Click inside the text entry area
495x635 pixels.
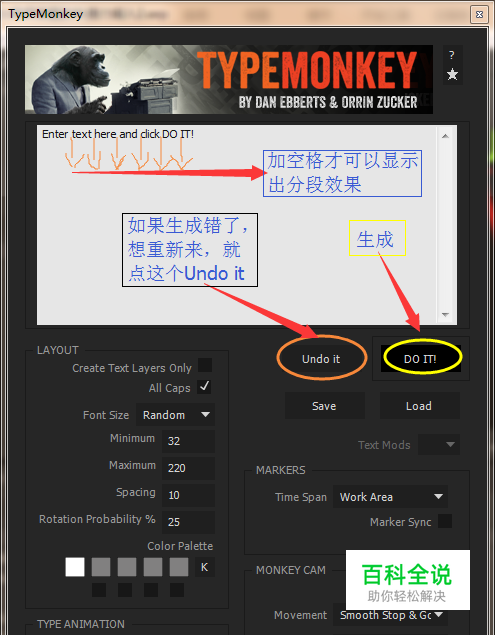pos(237,225)
